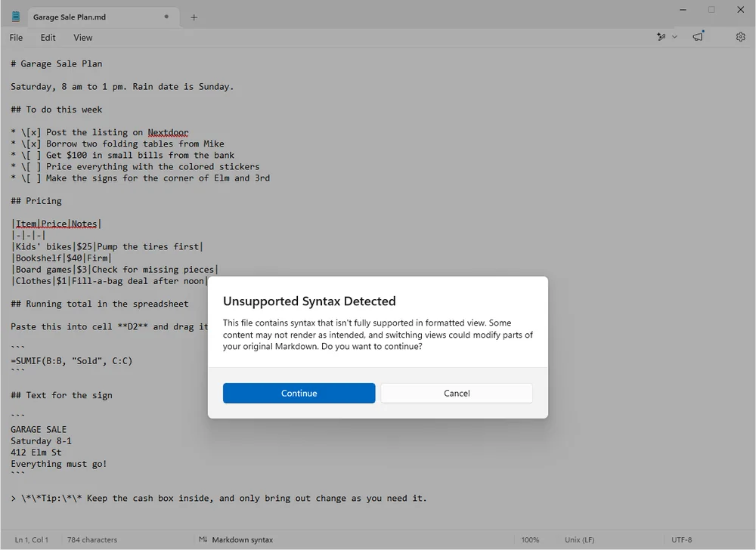The width and height of the screenshot is (756, 550).
Task: Click the 'GARAGE SALE' sign text line
Action: 39,430
